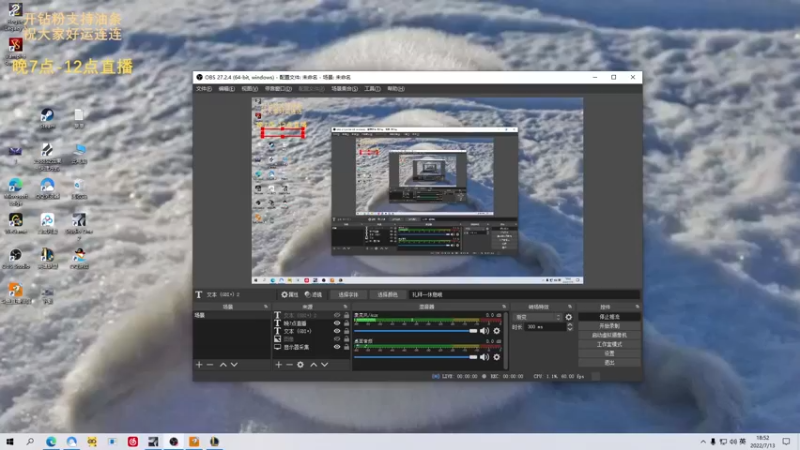
Task: Click the 停止推流 stop streaming button
Action: (x=609, y=317)
